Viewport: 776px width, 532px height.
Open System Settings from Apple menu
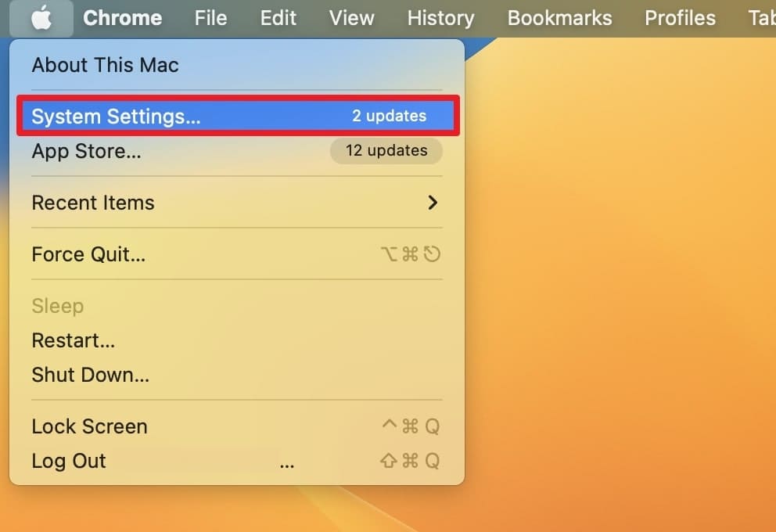click(238, 116)
